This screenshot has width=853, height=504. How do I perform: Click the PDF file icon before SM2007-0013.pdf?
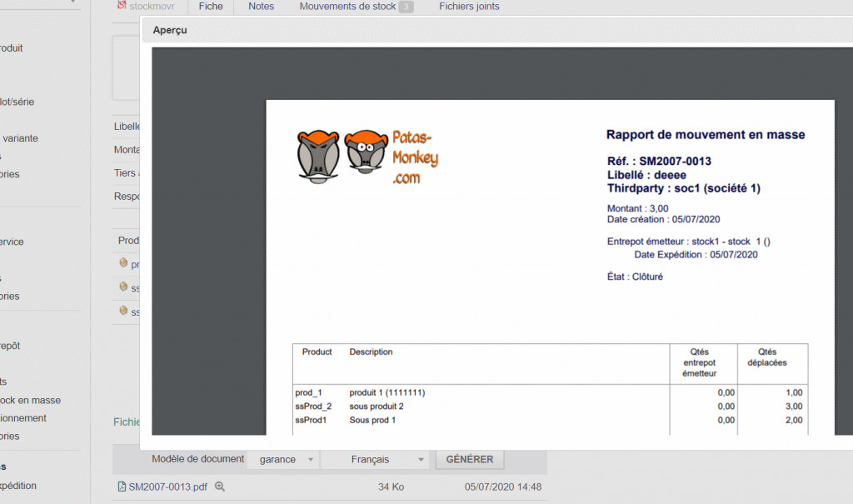[122, 487]
